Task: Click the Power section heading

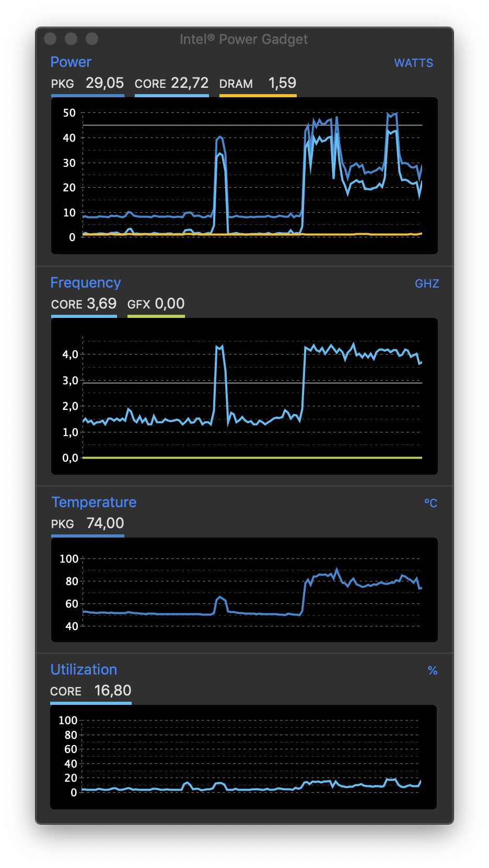Action: (x=71, y=62)
